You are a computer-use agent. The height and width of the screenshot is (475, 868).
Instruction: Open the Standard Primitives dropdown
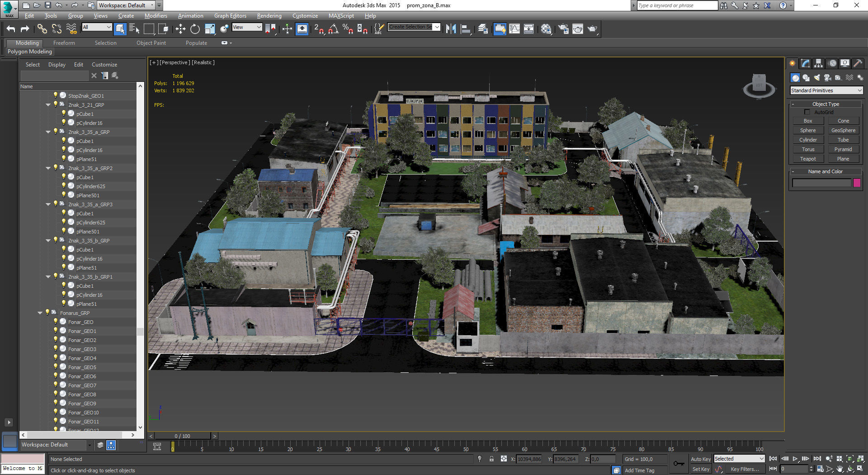click(826, 90)
